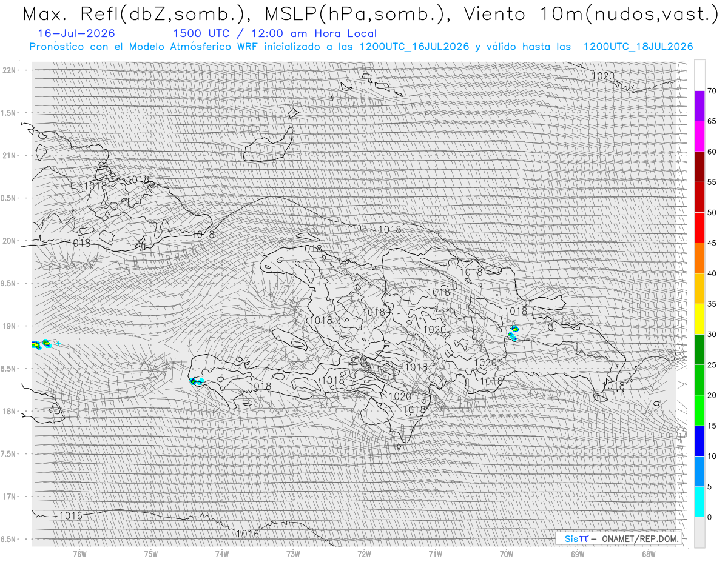Click the date '16-Jul-2026'
The image size is (728, 562).
click(76, 33)
